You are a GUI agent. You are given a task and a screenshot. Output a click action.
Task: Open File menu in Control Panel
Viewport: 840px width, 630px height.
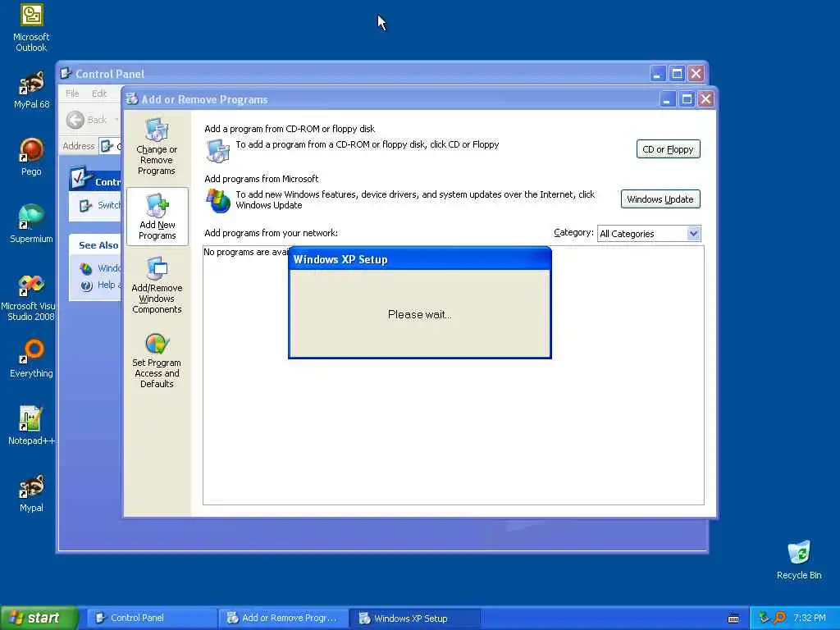tap(72, 94)
